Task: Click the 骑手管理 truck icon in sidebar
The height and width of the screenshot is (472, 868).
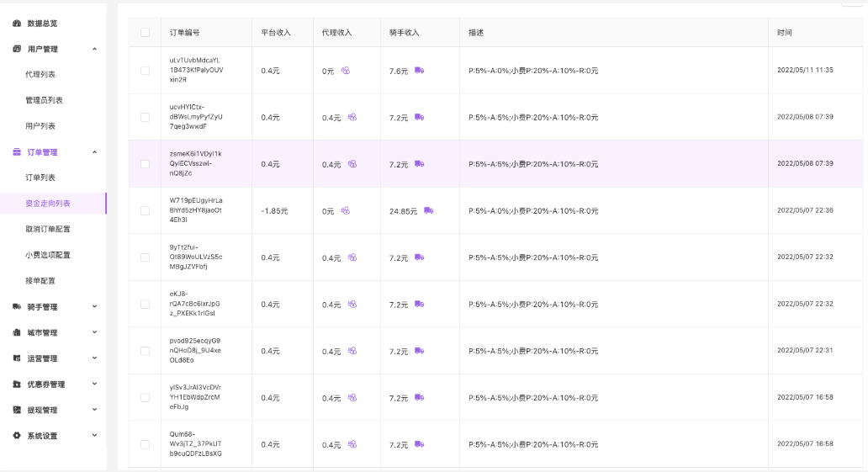Action: 17,307
